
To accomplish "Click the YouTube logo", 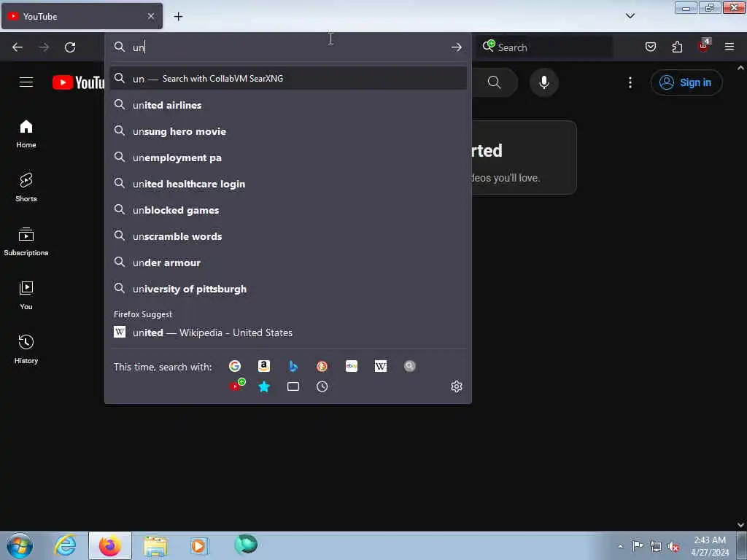I will click(x=78, y=82).
